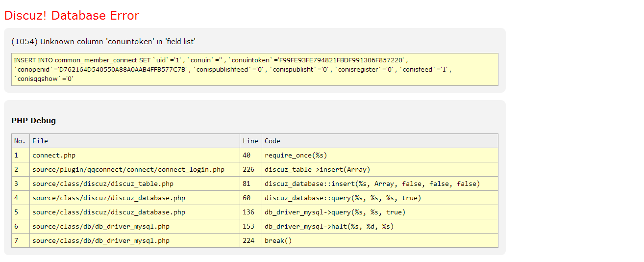This screenshot has height=262, width=644.
Task: Click the require_once(%s) code cell
Action: tap(296, 155)
